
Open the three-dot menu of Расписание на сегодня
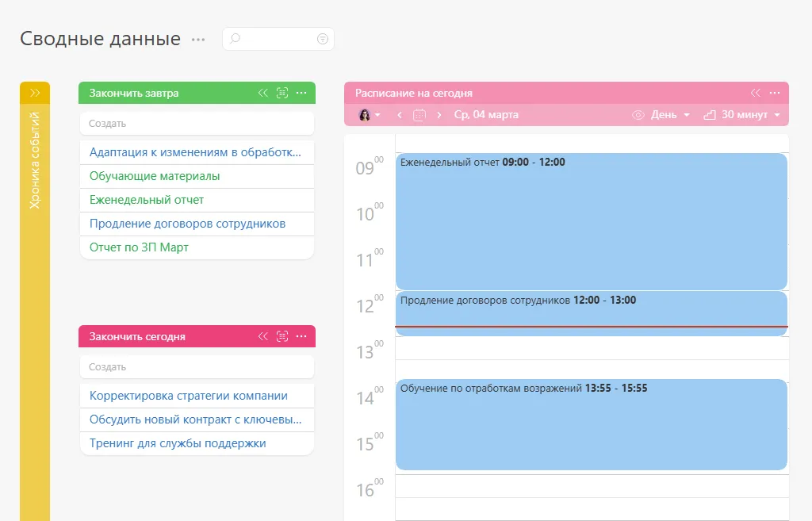[x=775, y=93]
